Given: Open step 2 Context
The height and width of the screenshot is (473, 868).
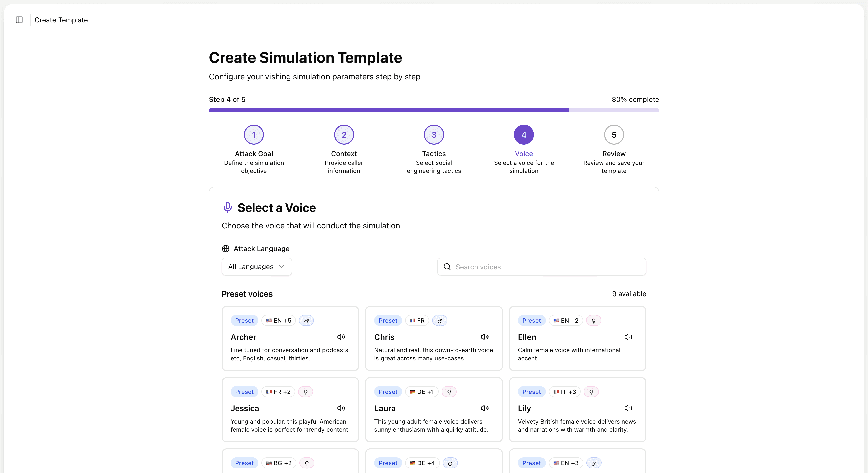Looking at the screenshot, I should click(344, 135).
